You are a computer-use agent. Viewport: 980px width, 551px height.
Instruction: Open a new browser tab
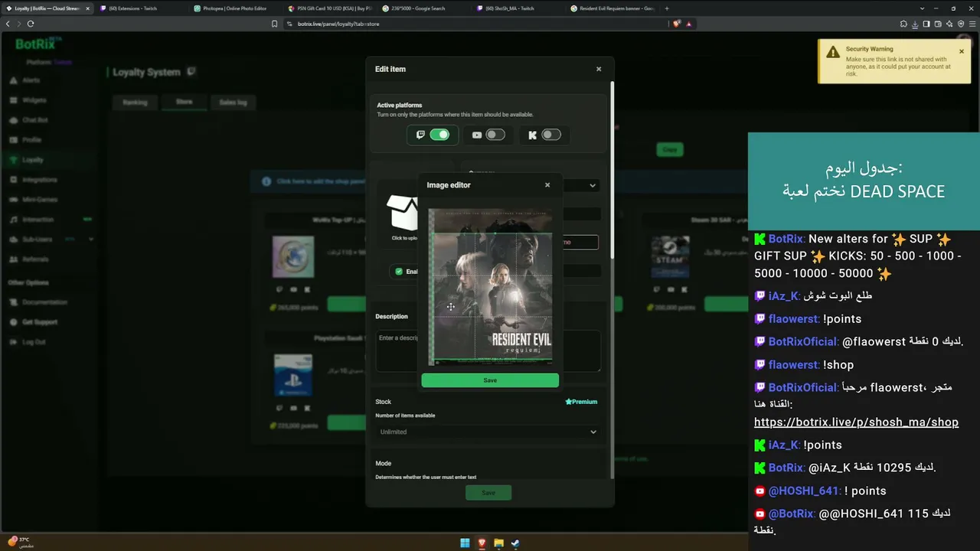click(x=667, y=8)
